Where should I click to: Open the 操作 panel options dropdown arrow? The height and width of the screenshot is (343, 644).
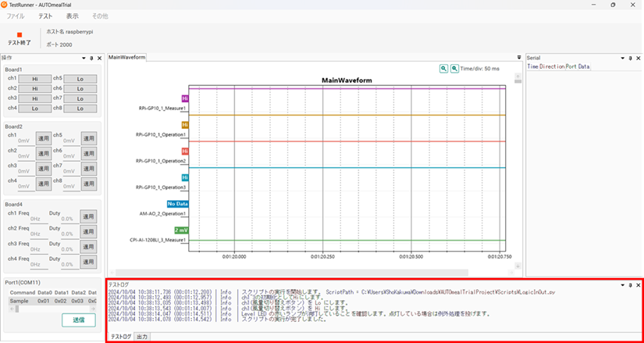82,58
